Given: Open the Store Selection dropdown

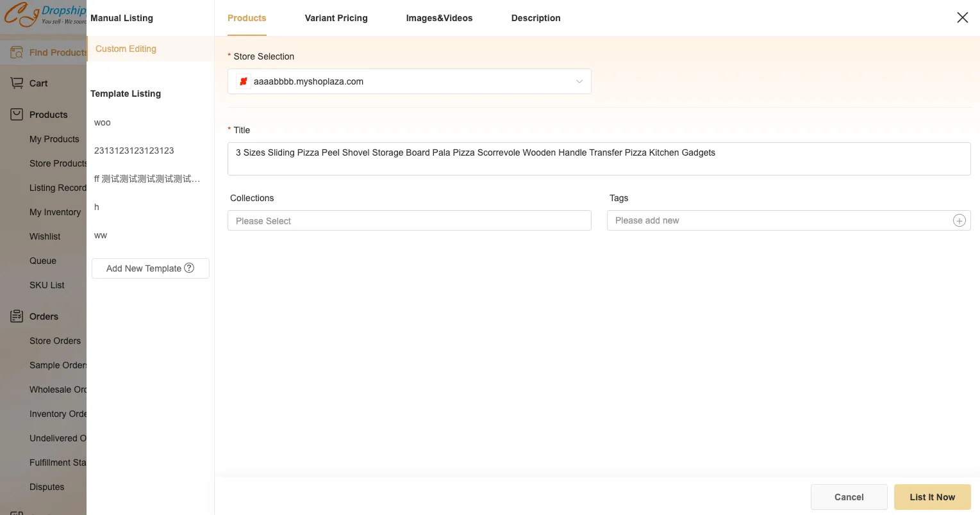Looking at the screenshot, I should click(409, 81).
